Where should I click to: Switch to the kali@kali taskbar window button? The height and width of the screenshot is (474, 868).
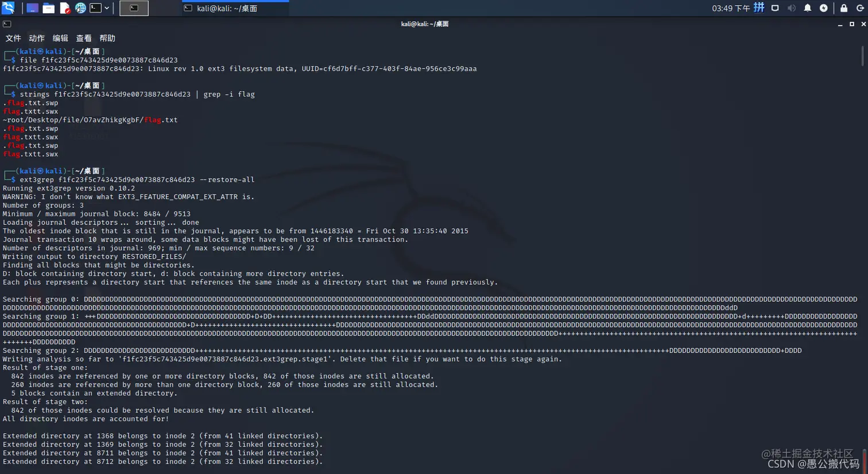(235, 8)
